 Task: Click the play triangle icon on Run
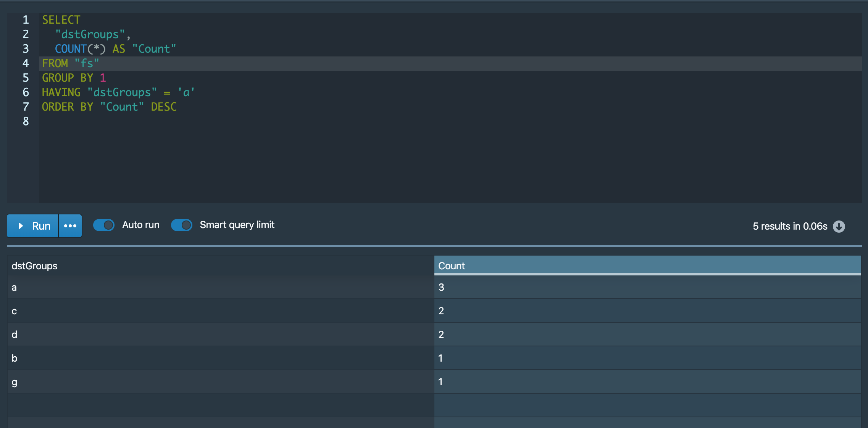pyautogui.click(x=21, y=226)
